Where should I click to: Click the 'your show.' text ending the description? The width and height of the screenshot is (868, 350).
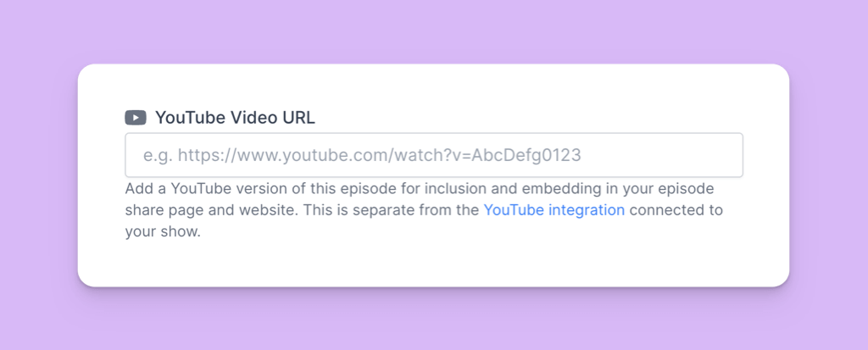pos(163,231)
